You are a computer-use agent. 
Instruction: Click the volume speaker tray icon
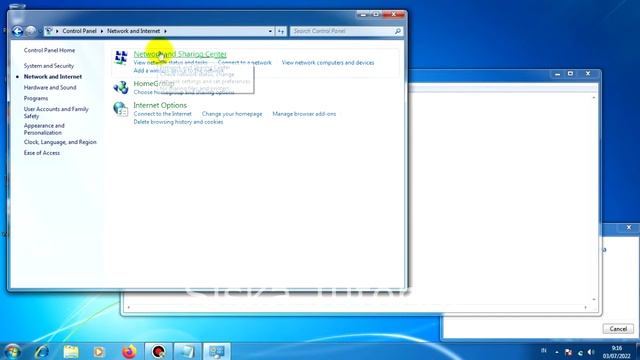[x=591, y=352]
